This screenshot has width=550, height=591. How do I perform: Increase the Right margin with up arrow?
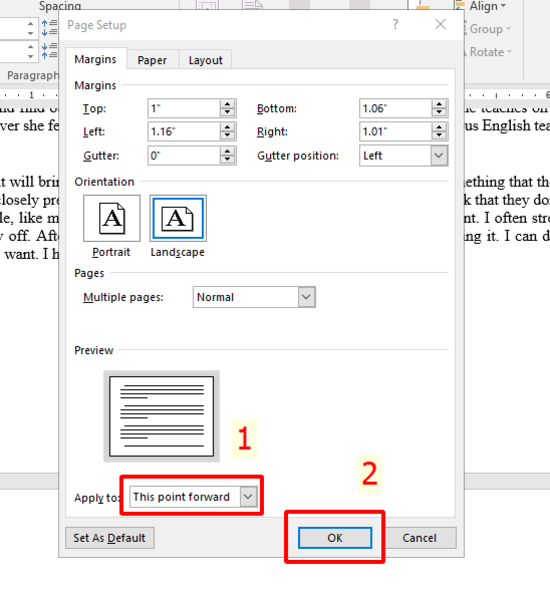(439, 127)
